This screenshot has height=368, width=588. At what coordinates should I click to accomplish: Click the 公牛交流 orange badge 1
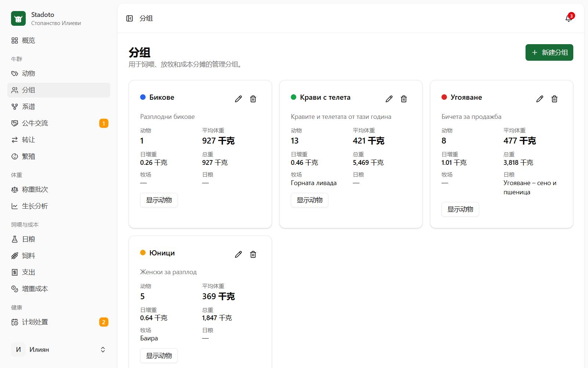(104, 123)
